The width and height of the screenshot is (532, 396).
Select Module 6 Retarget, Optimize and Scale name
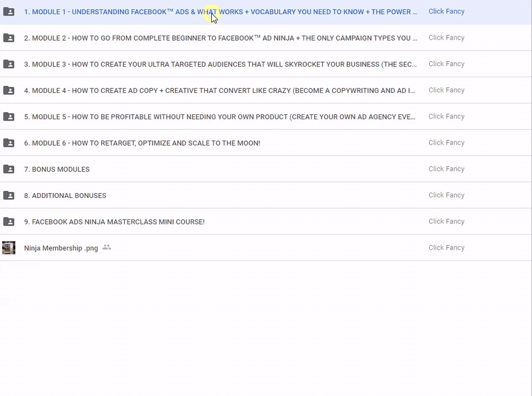[x=142, y=143]
